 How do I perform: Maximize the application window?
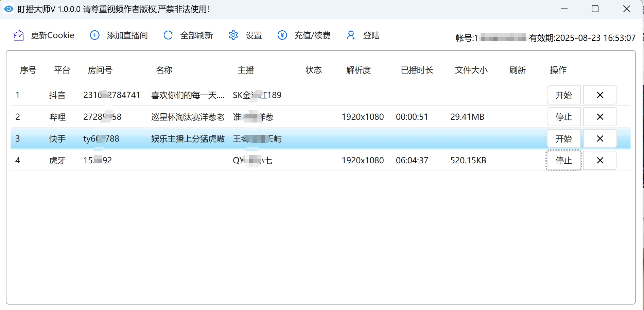[595, 9]
